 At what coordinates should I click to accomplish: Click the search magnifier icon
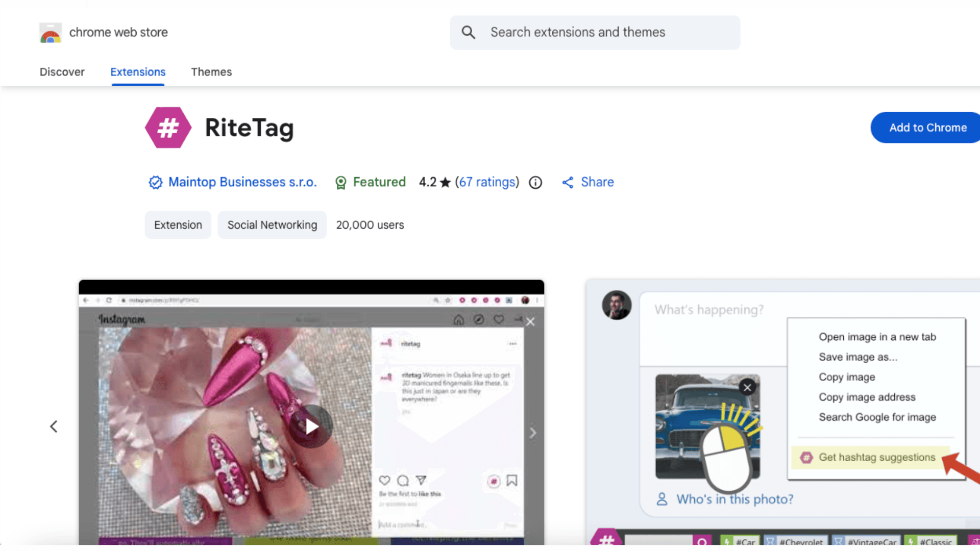pos(468,33)
